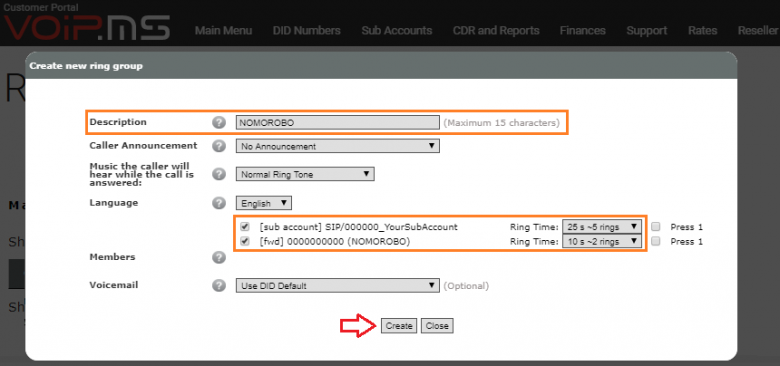Click the 0000000000 (NOMOROBO) forward member label
The image size is (780, 366).
coord(335,241)
